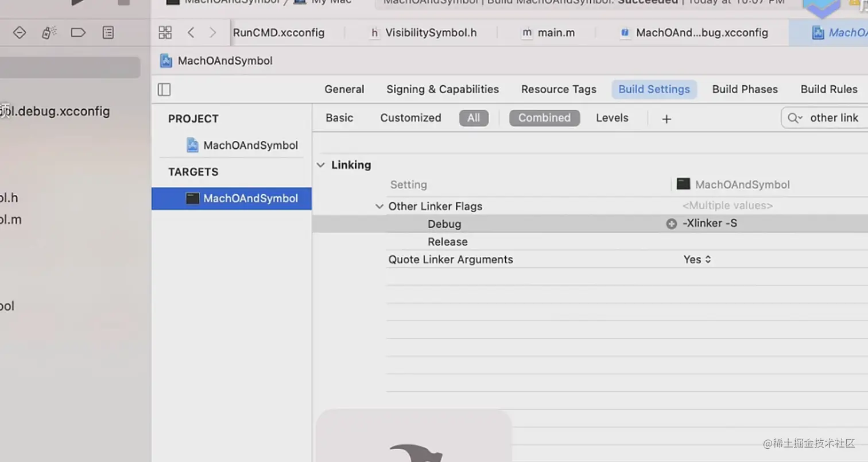Open the Breakpoint navigator icon
868x462 pixels.
click(x=78, y=33)
